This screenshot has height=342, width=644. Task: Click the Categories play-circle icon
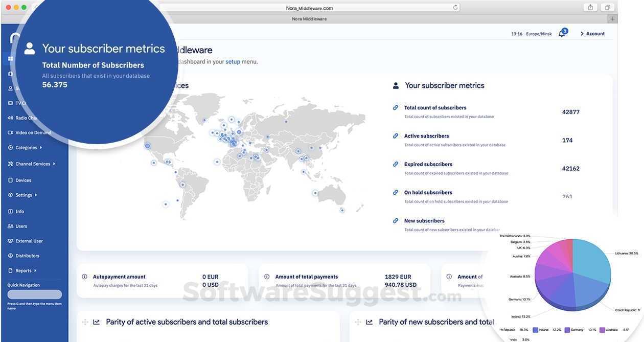point(10,147)
